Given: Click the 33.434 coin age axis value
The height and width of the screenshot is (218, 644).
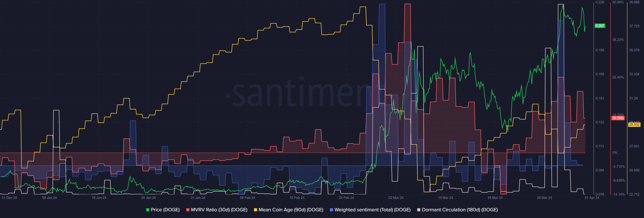Looking at the screenshot, I should pyautogui.click(x=634, y=74).
